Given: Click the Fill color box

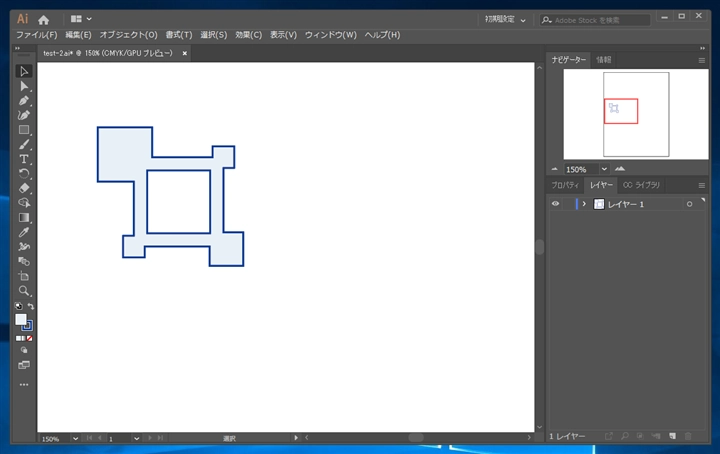Looking at the screenshot, I should point(21,319).
